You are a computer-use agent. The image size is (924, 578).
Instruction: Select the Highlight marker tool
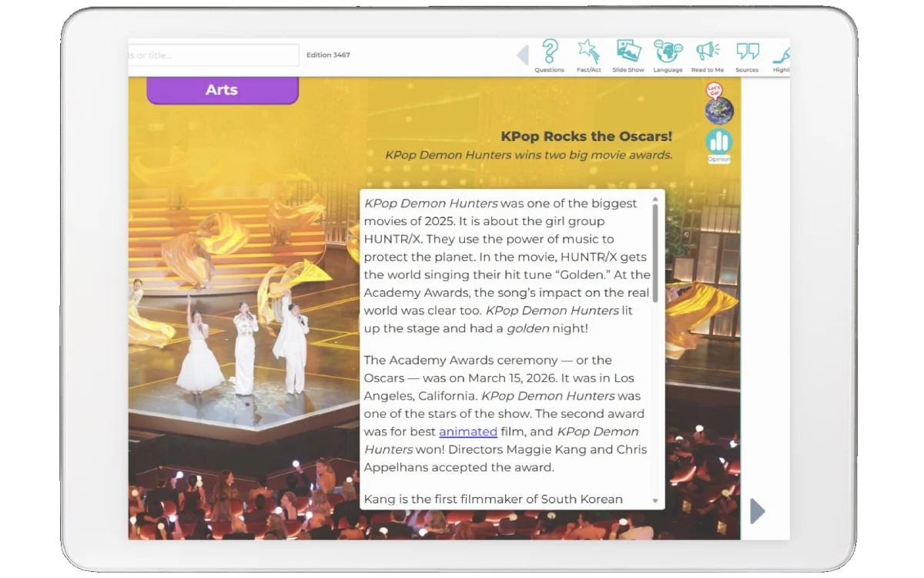tap(782, 55)
